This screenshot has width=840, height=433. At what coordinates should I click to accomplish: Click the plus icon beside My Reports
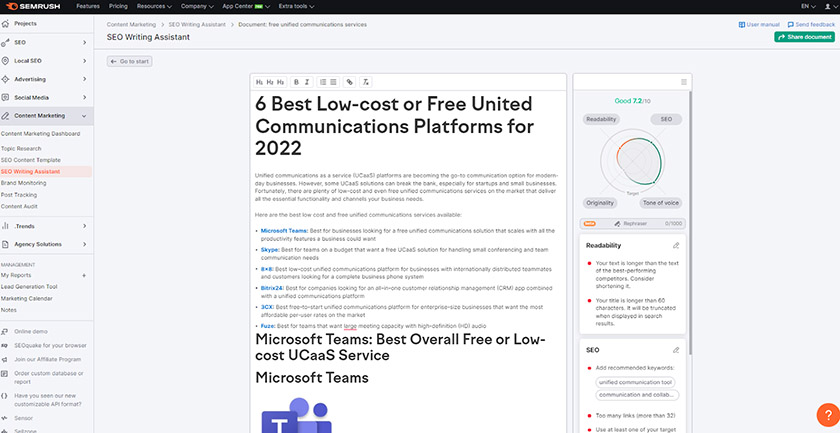tap(84, 275)
